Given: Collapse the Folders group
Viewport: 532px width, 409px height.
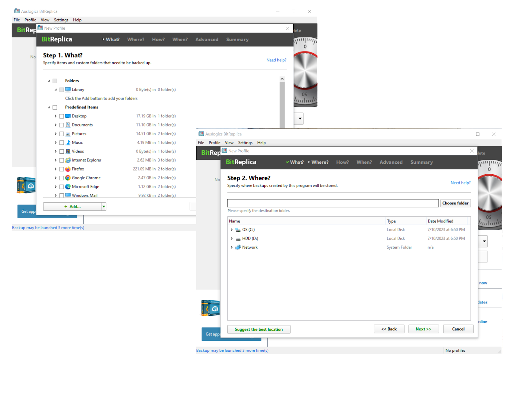Looking at the screenshot, I should pos(49,81).
